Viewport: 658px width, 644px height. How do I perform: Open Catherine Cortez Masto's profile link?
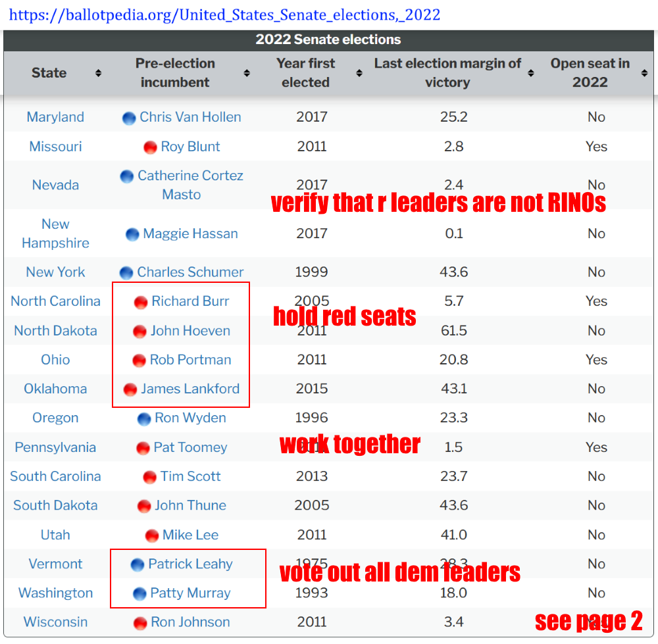pos(190,185)
